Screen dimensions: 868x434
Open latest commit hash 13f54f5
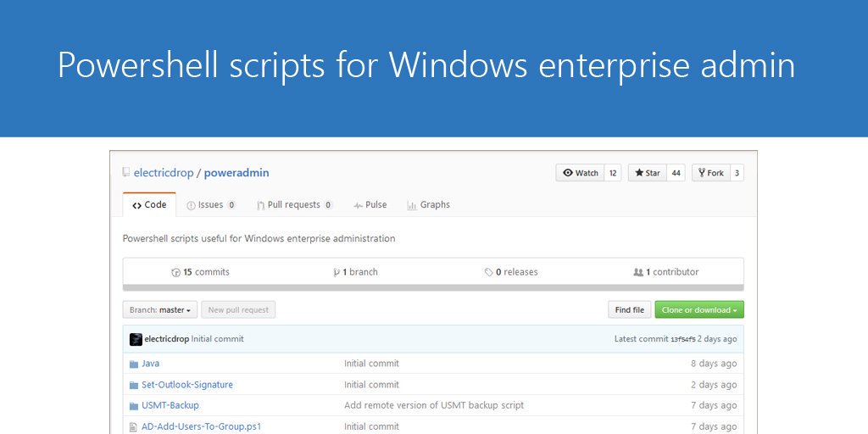[x=683, y=339]
